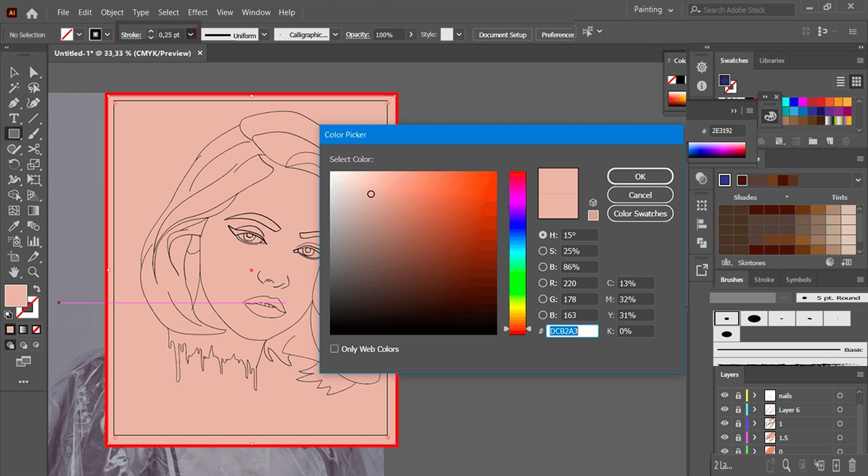
Task: Click the Search Adobe Stock field
Action: click(741, 9)
